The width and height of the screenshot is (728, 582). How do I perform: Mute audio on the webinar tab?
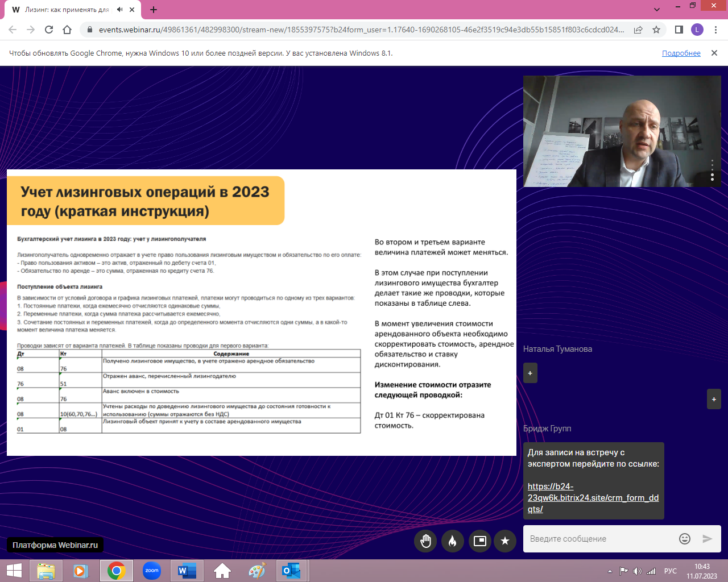pos(120,10)
